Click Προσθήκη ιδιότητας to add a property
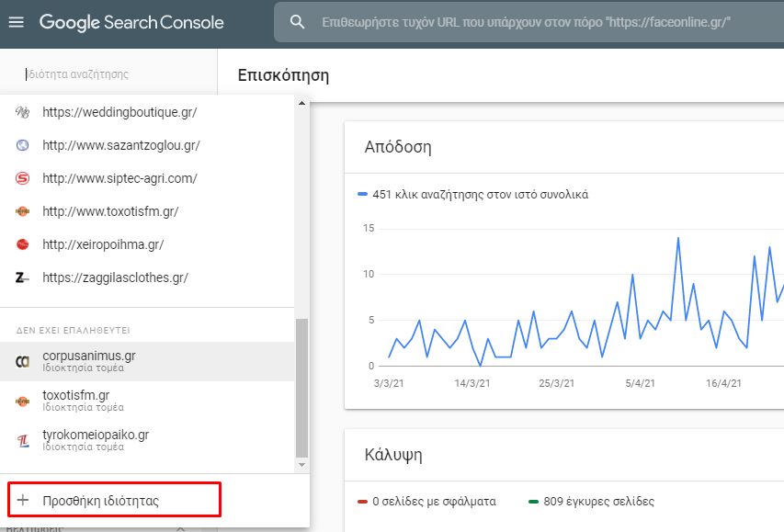This screenshot has width=784, height=532. point(114,500)
